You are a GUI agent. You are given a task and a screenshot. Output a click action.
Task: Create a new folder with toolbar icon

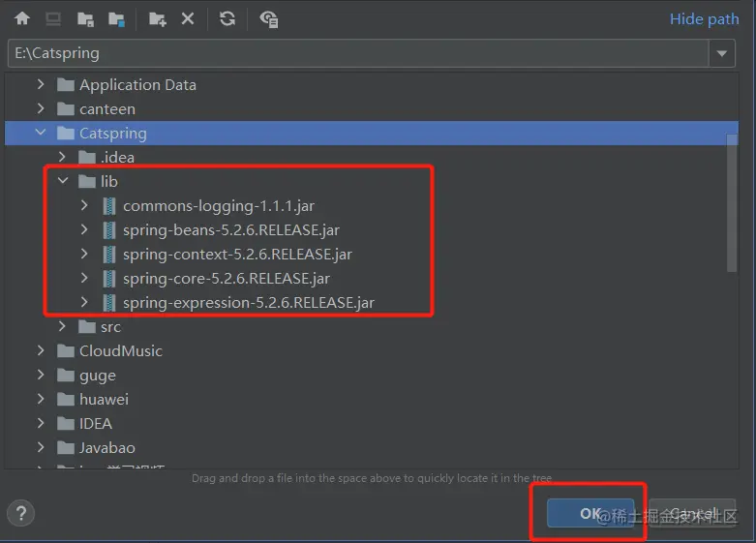(157, 19)
